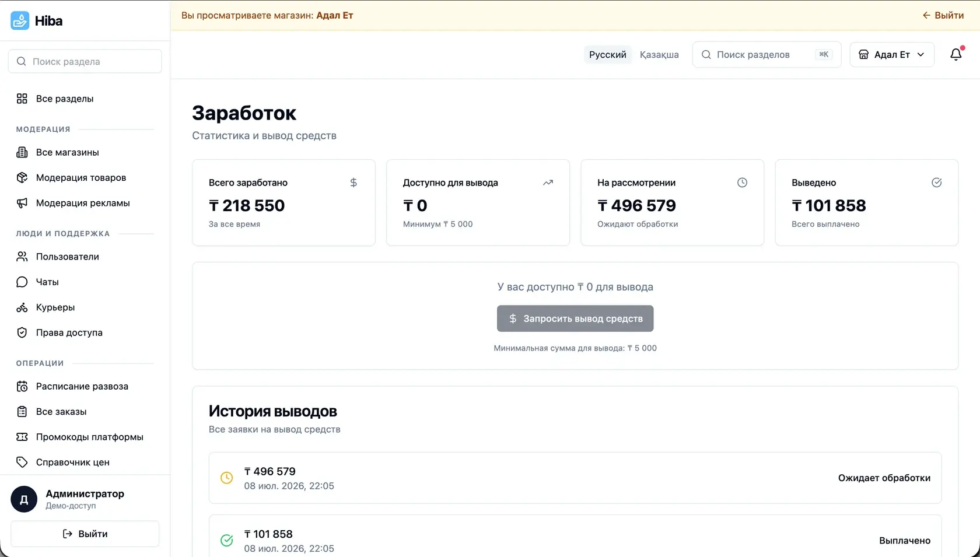
Task: Click the sidebar Выйти logout button
Action: [85, 534]
